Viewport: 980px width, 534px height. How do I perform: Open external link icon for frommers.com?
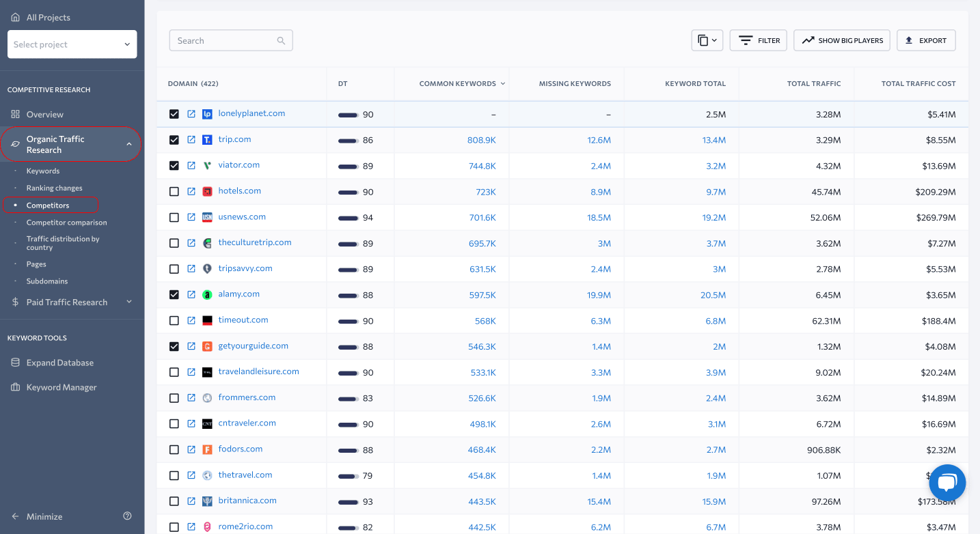tap(191, 398)
